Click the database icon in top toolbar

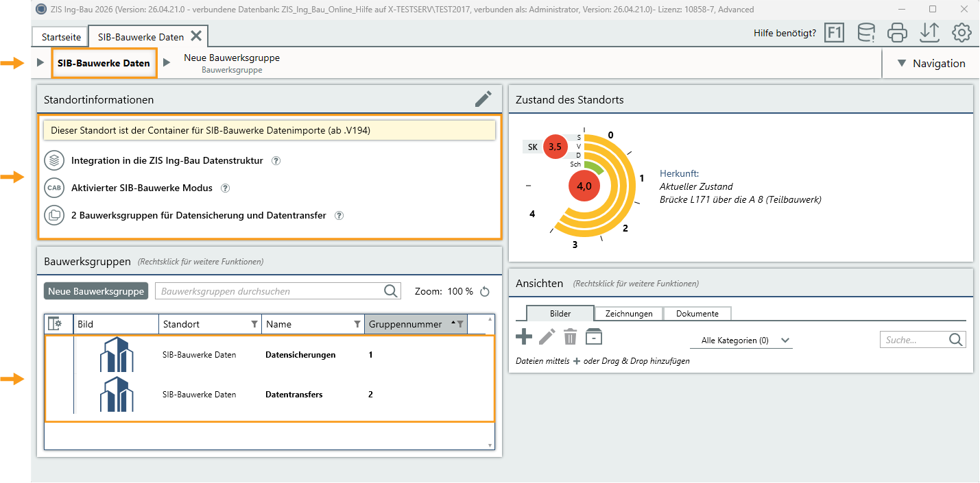[x=867, y=32]
